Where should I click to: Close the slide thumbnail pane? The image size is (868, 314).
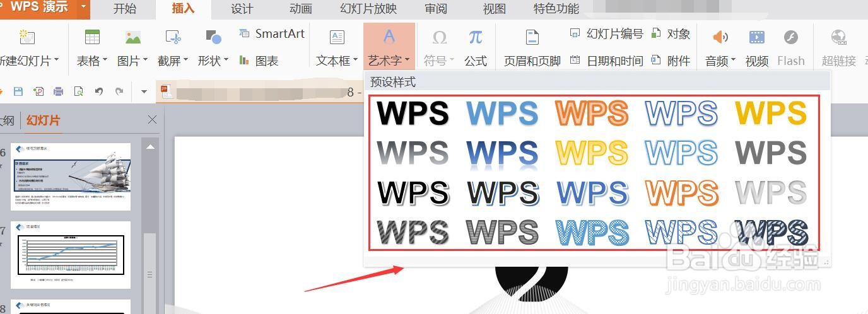[152, 119]
